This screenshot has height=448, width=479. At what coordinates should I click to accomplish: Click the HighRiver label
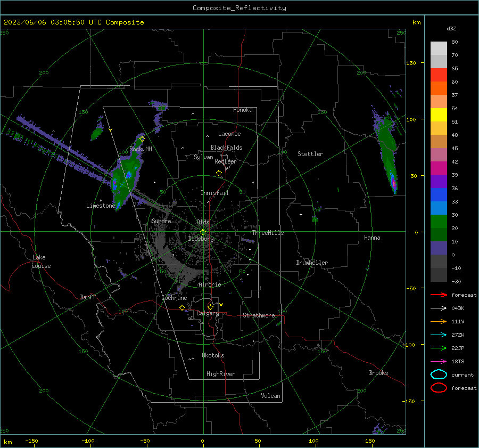(221, 374)
